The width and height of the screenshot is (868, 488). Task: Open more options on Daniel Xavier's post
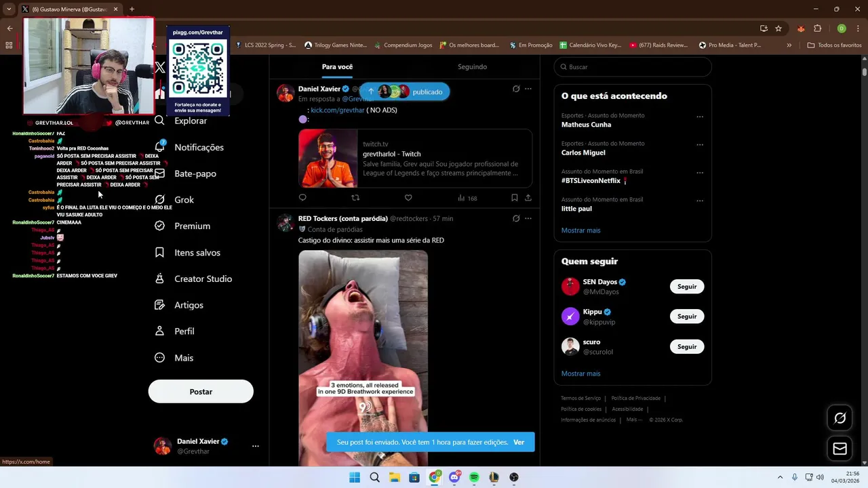click(528, 89)
